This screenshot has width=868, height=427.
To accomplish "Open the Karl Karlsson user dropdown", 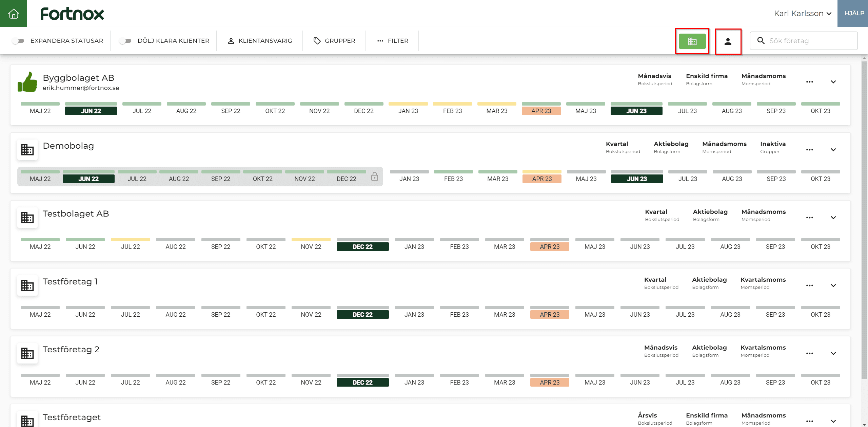I will [803, 14].
